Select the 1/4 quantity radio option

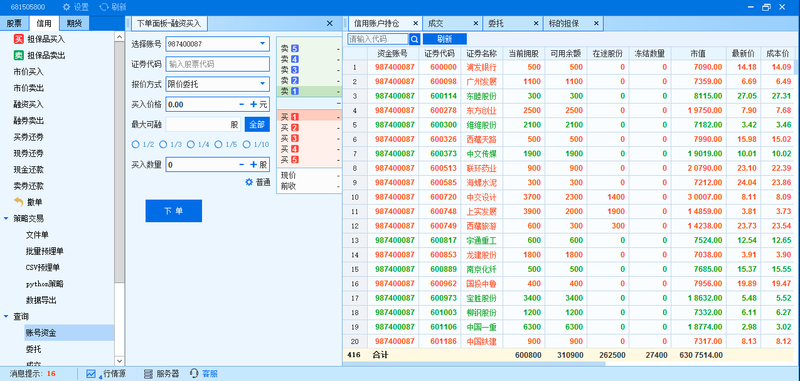coord(191,144)
